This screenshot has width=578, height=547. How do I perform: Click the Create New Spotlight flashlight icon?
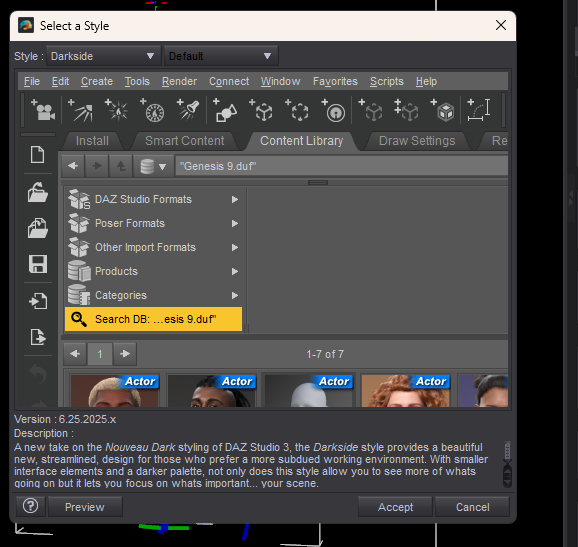click(x=188, y=110)
